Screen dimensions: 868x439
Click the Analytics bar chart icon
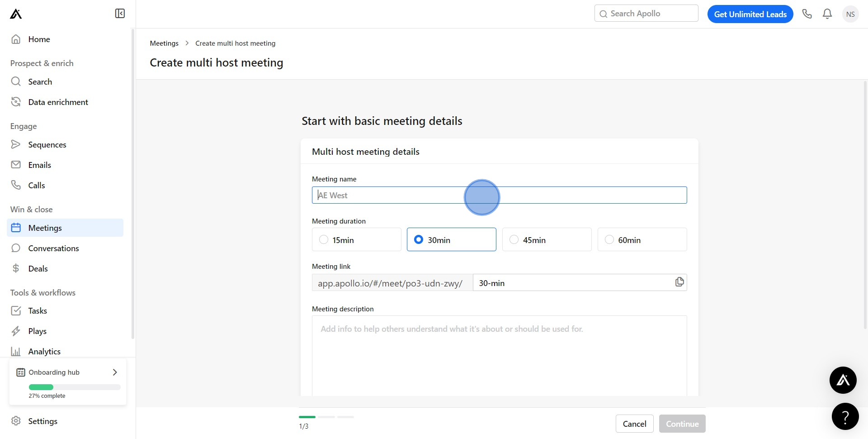click(x=16, y=351)
